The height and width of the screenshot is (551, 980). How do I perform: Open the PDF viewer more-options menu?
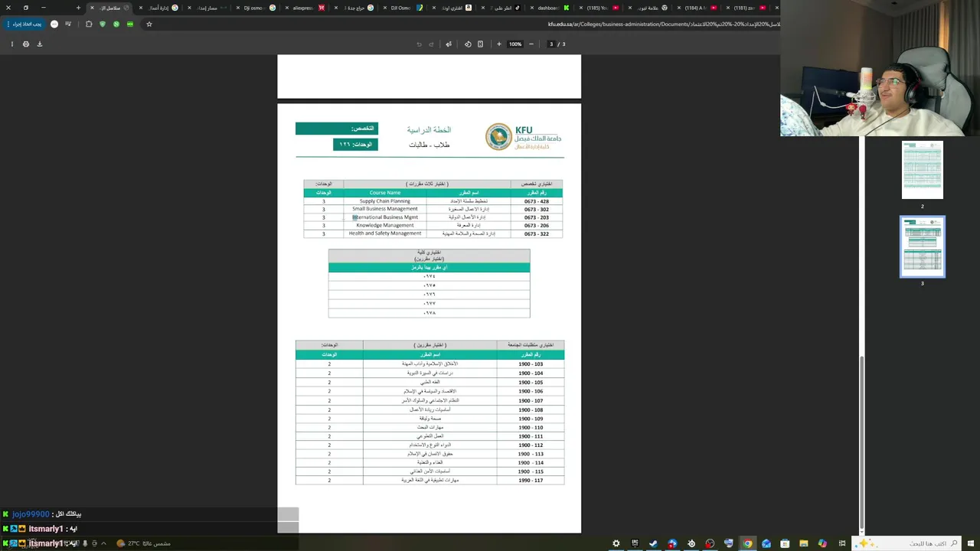pos(11,44)
